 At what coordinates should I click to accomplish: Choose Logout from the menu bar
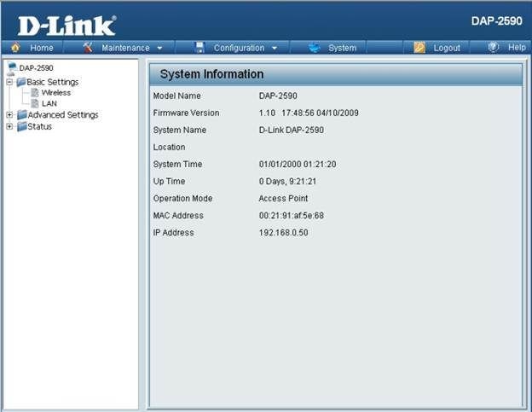click(x=447, y=48)
